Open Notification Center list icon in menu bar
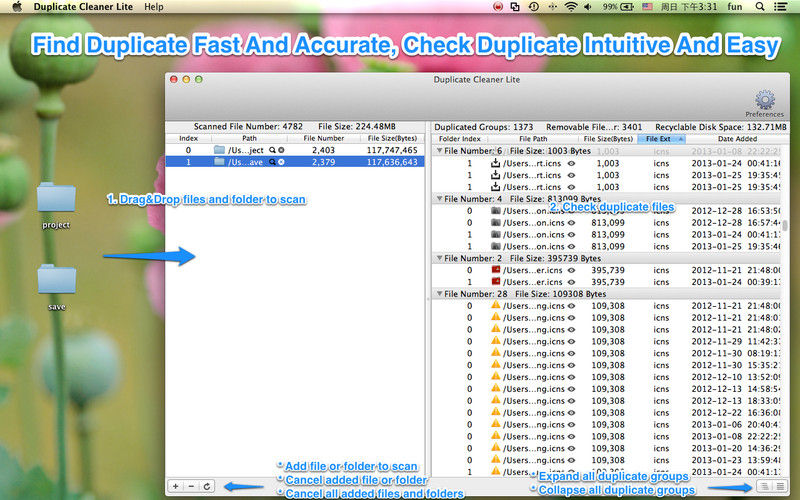This screenshot has width=800, height=500. click(x=780, y=7)
